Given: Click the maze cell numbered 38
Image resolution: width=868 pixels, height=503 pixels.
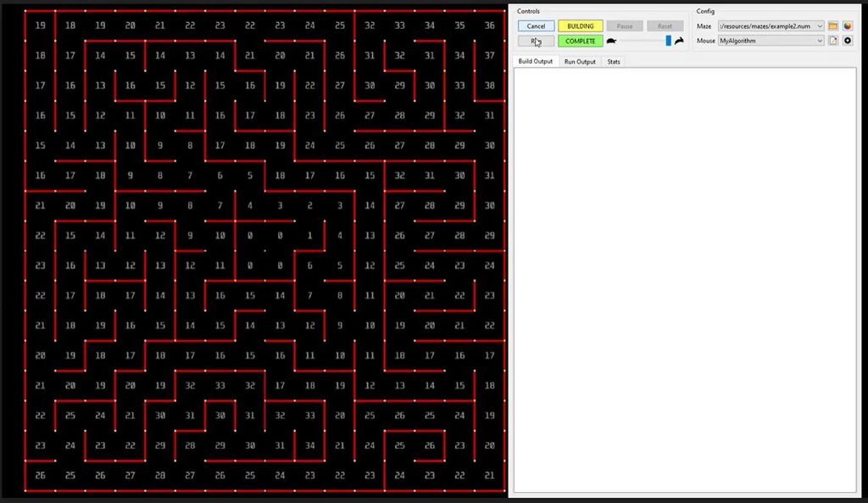Looking at the screenshot, I should coord(489,86).
